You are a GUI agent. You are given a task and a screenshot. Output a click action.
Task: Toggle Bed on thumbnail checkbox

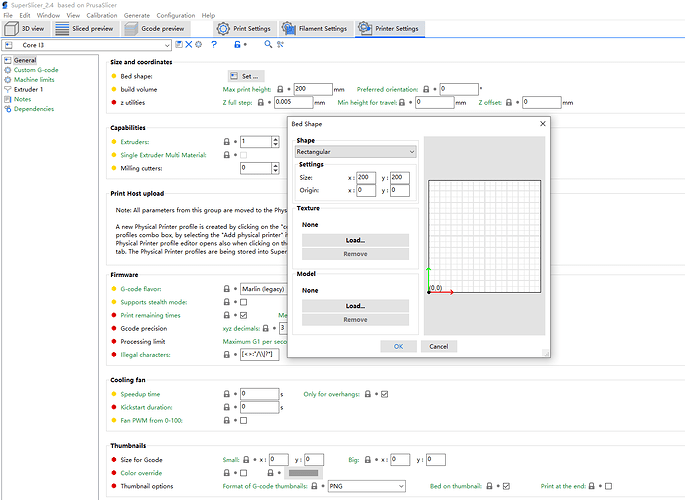click(x=507, y=486)
